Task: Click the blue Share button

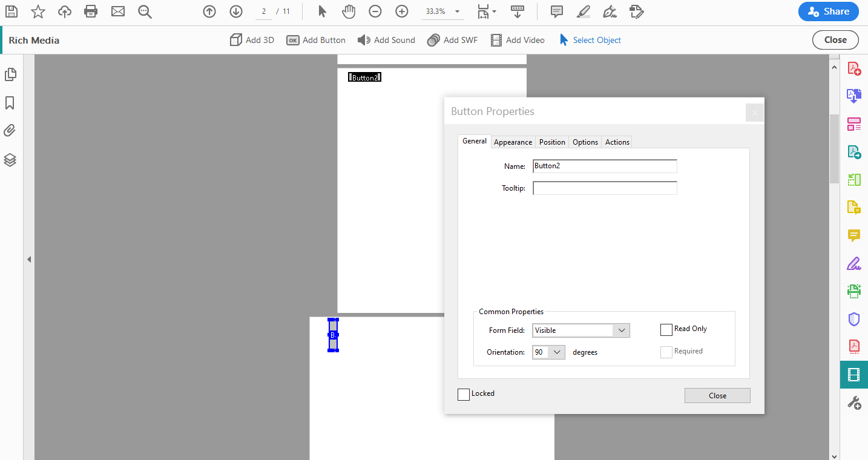Action: click(x=828, y=11)
